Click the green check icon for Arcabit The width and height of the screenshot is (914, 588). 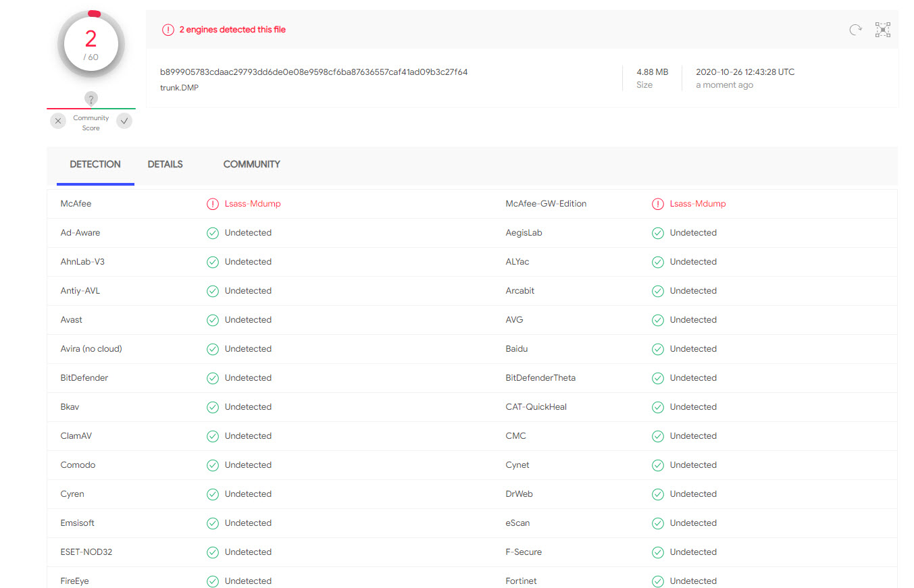tap(658, 291)
